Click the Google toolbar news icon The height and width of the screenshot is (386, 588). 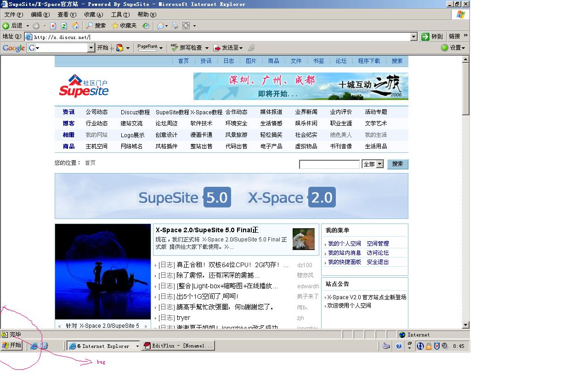(119, 48)
